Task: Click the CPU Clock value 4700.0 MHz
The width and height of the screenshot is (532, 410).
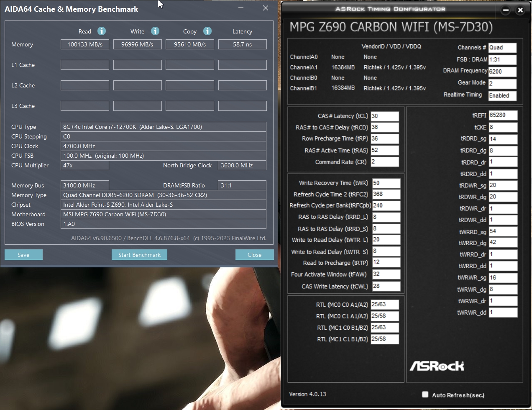Action: (164, 146)
